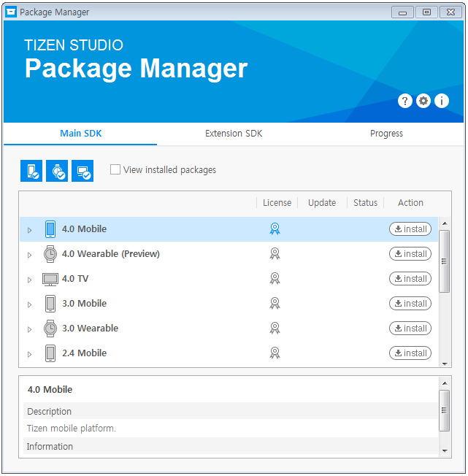Expand the 4.0 TV row
468x476 pixels.
coord(29,280)
